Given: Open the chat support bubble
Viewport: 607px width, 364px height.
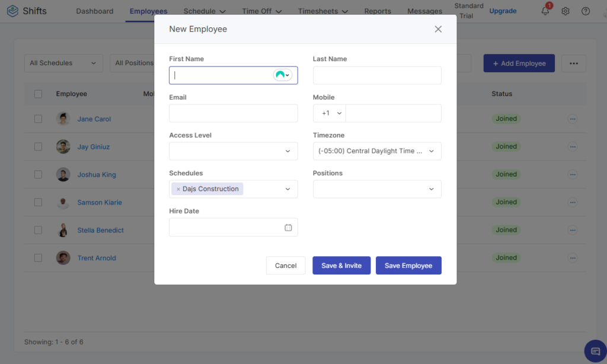Looking at the screenshot, I should [595, 351].
